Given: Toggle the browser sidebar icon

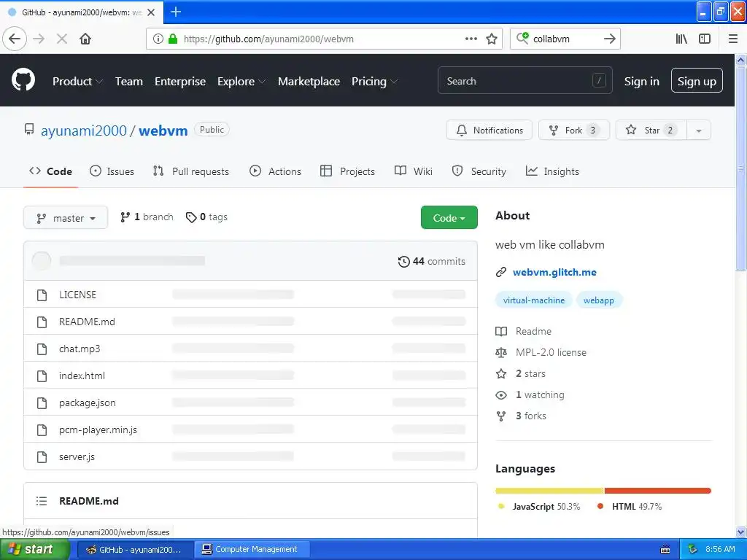Looking at the screenshot, I should pyautogui.click(x=705, y=39).
